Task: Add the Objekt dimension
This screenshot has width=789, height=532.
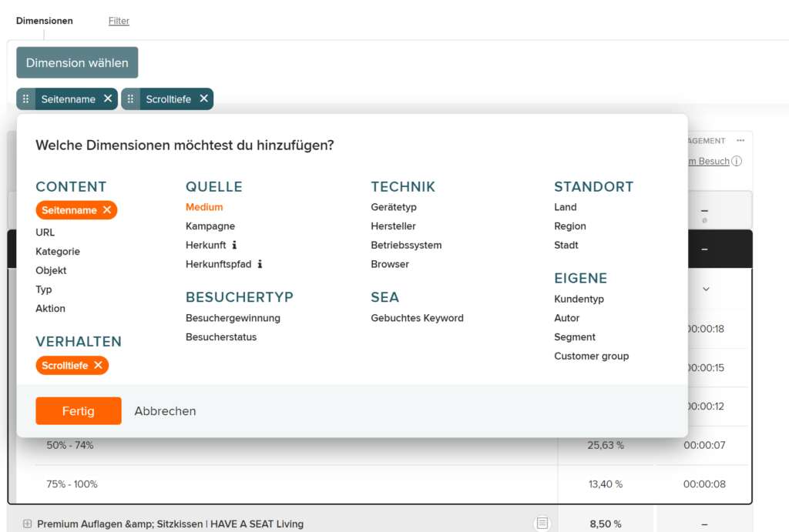Action: pos(51,270)
